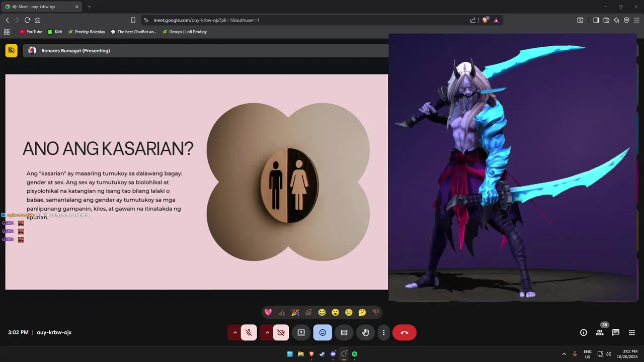
Task: Open Brave VPN shield icon
Action: pos(626,20)
